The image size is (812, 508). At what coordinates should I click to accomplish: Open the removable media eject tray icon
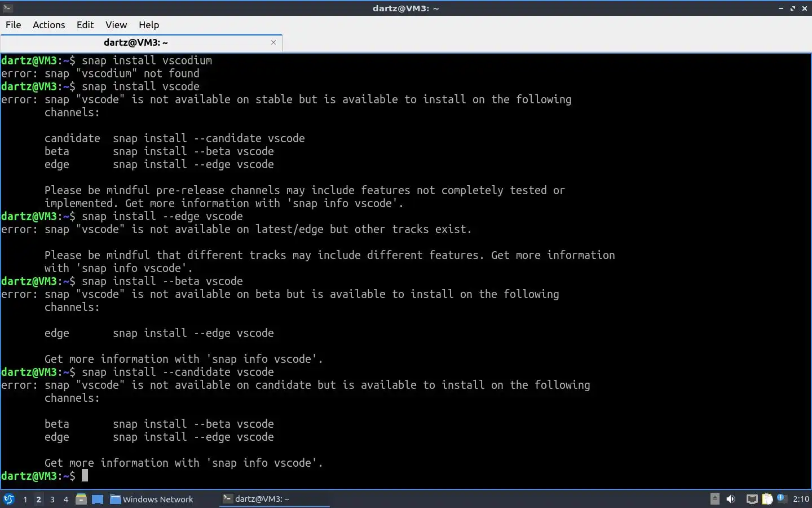coord(715,499)
